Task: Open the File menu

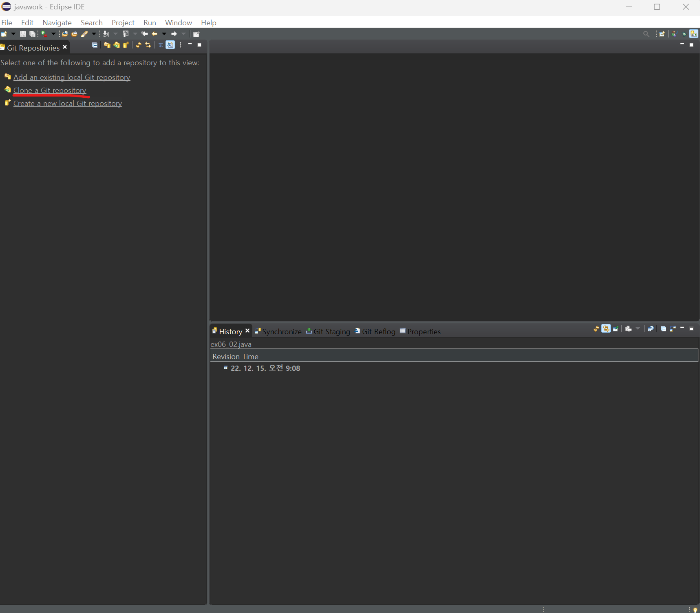Action: click(x=7, y=22)
